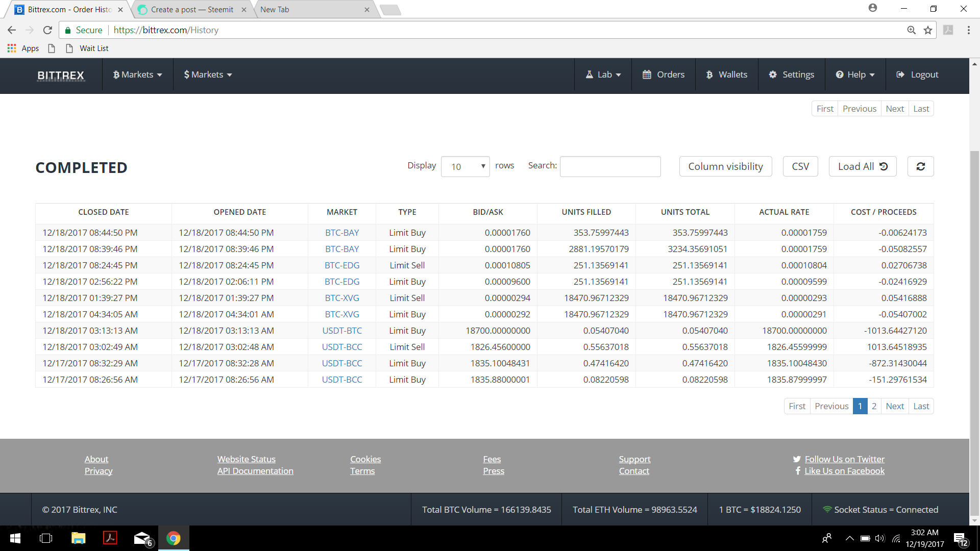Click Logout in the navbar

[917, 74]
